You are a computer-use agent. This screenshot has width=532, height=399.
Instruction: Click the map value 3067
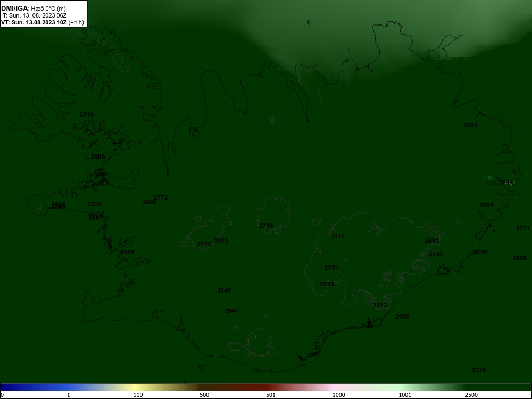pyautogui.click(x=96, y=218)
